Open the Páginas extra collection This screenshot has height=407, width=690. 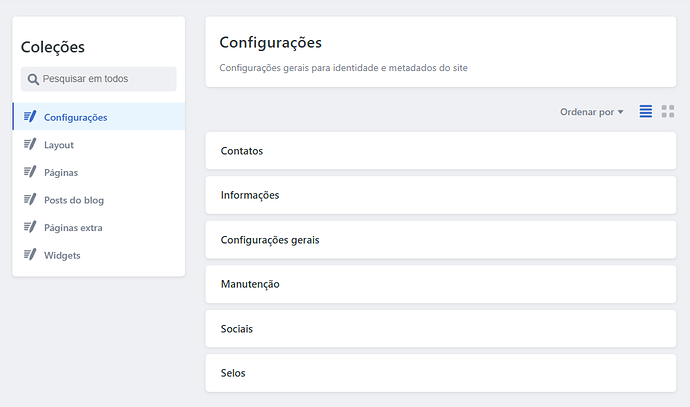point(99,227)
